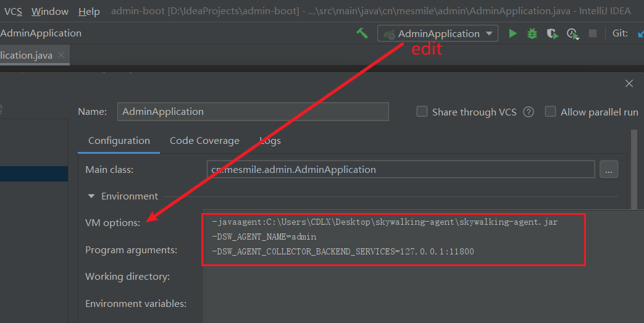Run with Coverage shield icon
Viewport: 644px width, 323px height.
552,33
